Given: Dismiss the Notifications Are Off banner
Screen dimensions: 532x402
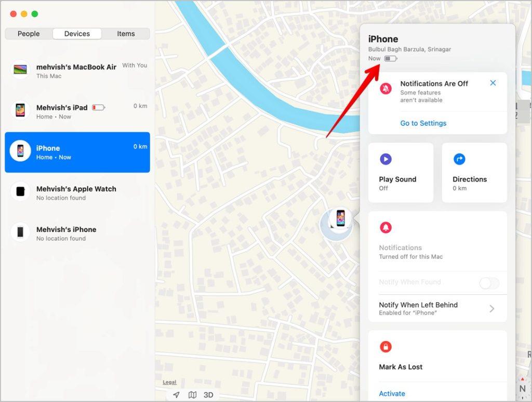Looking at the screenshot, I should pyautogui.click(x=493, y=83).
